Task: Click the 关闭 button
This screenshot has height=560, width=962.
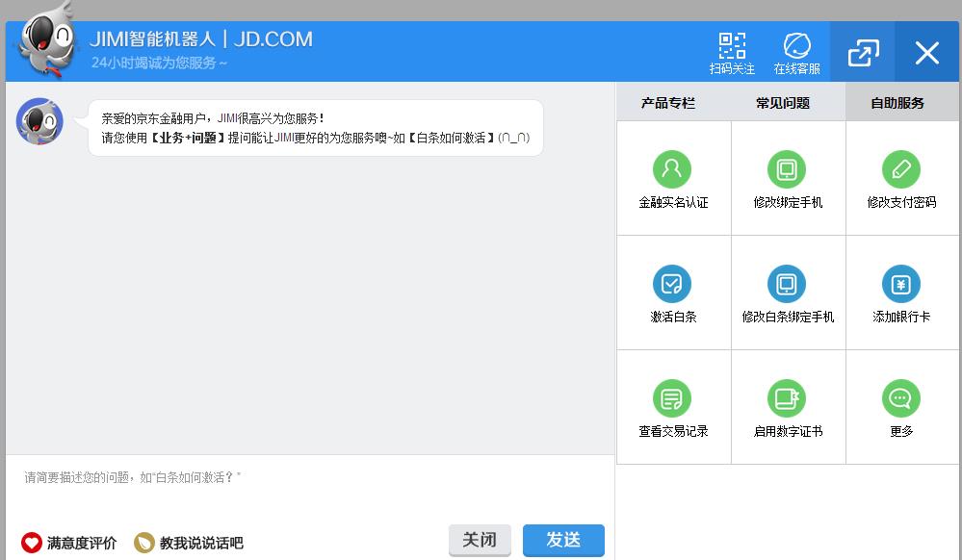Action: click(x=480, y=541)
